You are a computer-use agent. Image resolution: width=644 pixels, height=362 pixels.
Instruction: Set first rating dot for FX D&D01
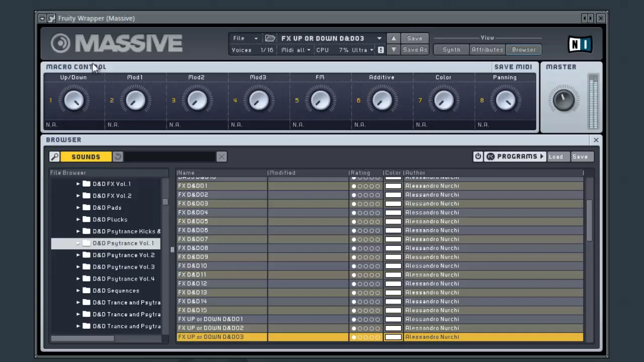coord(354,186)
